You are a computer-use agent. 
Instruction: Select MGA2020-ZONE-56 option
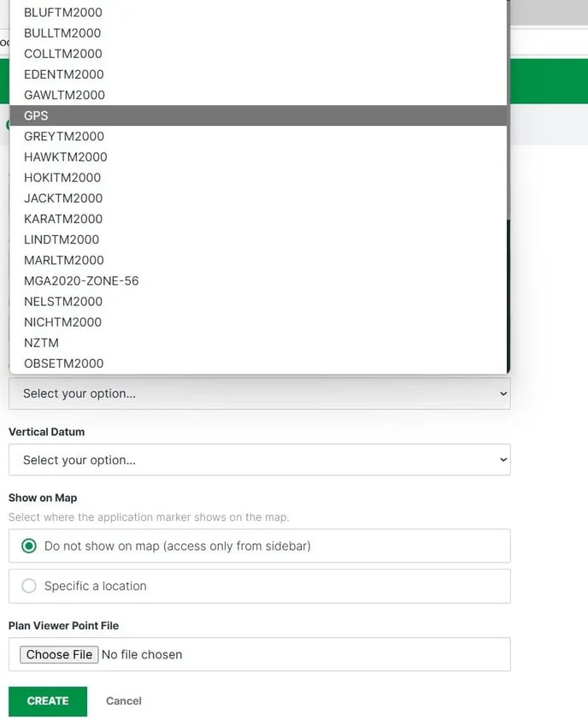coord(81,280)
